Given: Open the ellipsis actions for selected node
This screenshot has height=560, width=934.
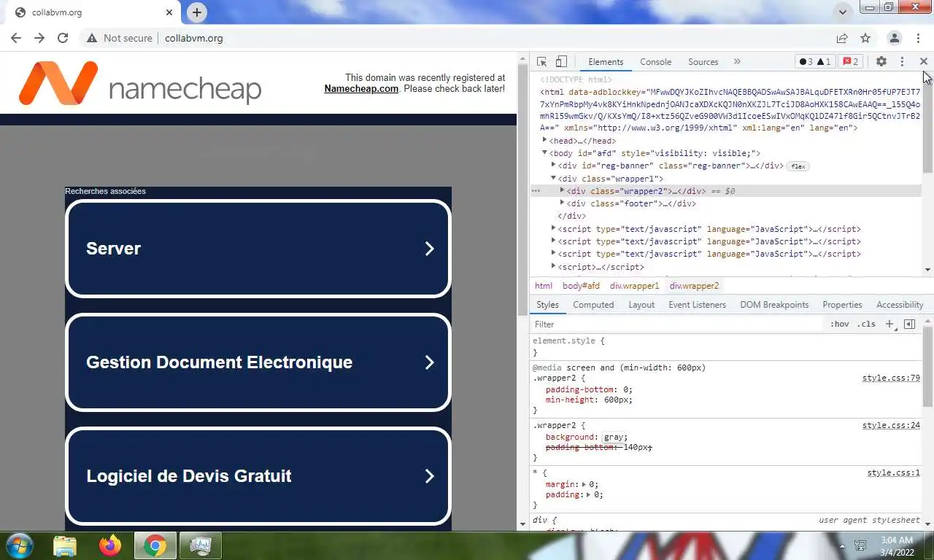Looking at the screenshot, I should 536,191.
